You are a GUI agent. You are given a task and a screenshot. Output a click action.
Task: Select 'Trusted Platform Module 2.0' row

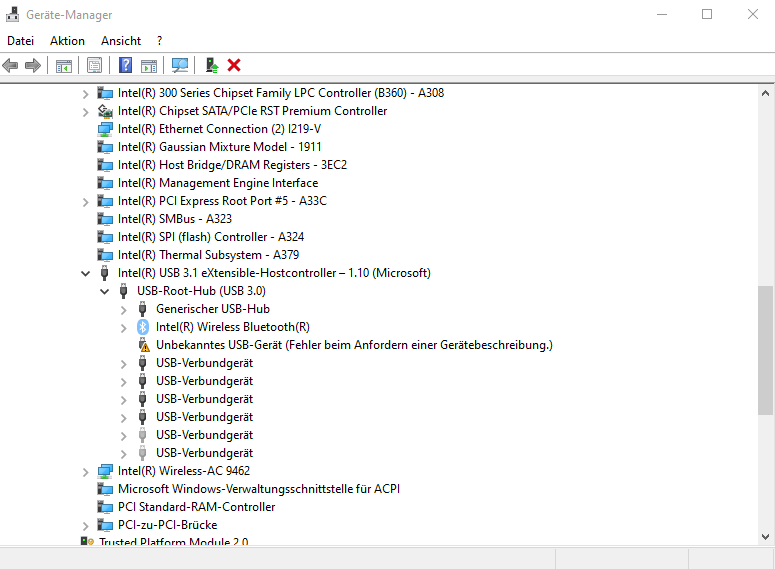173,541
